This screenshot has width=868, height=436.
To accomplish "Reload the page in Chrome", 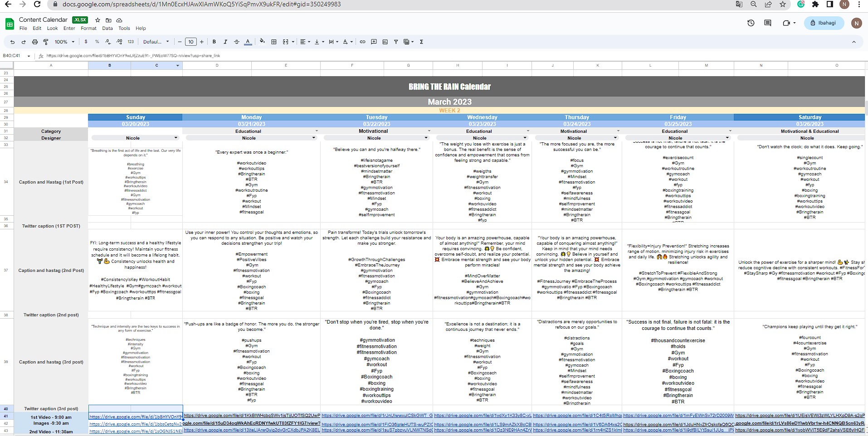I will point(37,4).
